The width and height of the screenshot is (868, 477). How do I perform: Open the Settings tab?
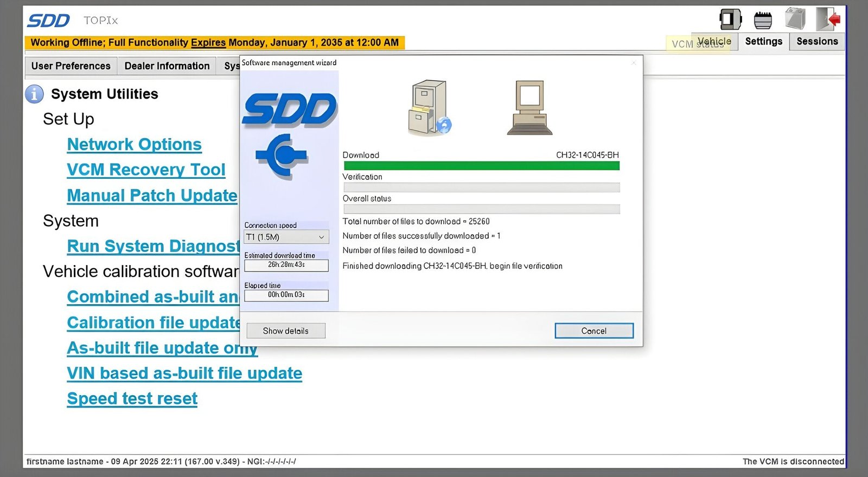[x=763, y=41]
